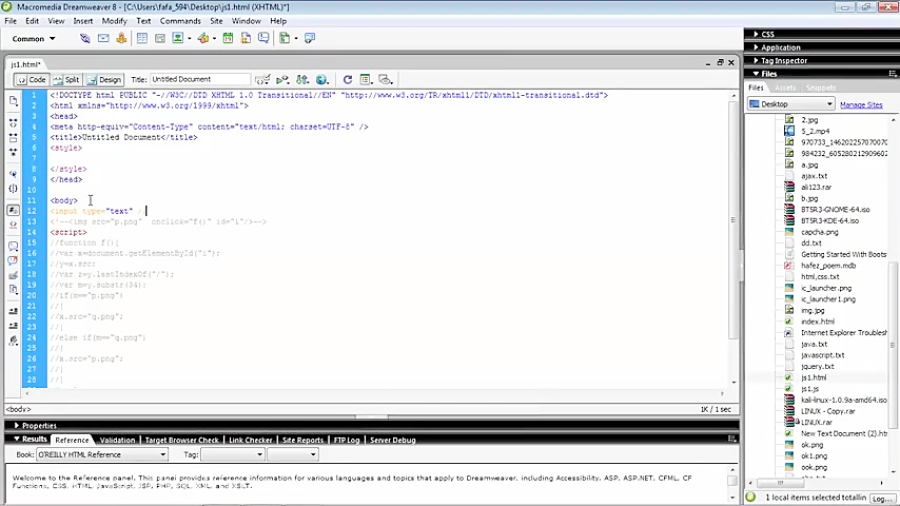Switch to the Assets tab
The width and height of the screenshot is (900, 506).
(785, 88)
